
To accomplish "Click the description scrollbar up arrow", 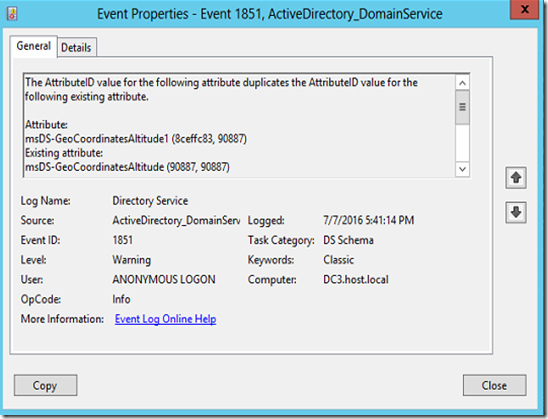I will point(462,83).
